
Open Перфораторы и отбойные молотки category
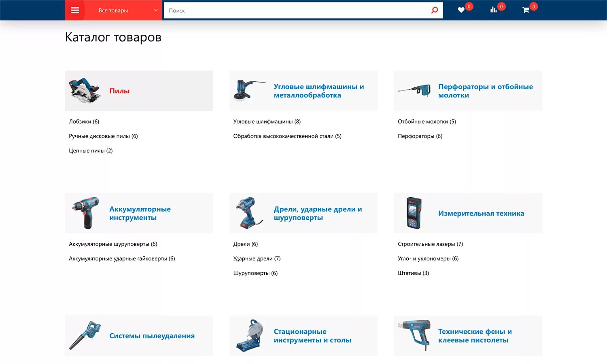485,91
